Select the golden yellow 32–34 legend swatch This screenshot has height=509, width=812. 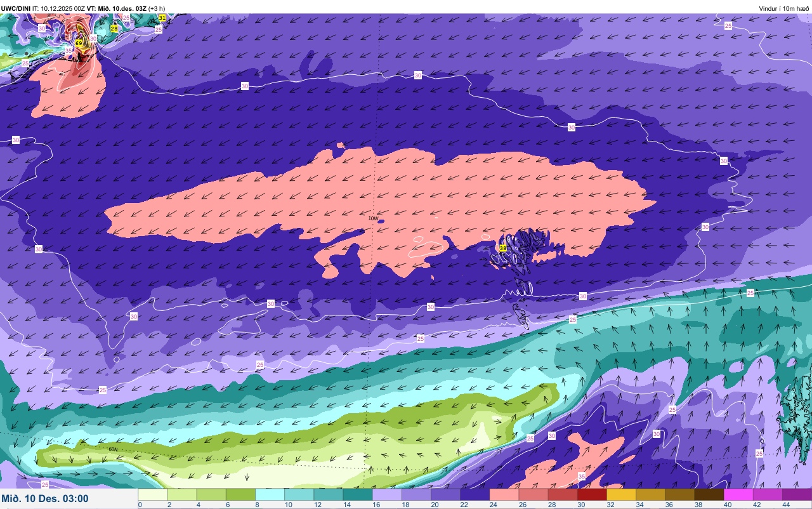621,494
